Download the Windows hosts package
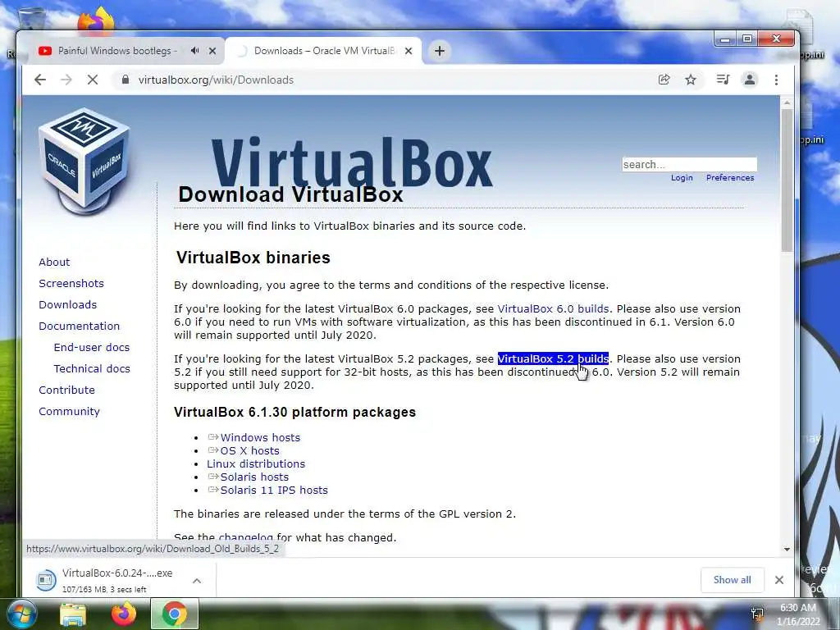Image resolution: width=840 pixels, height=630 pixels. [x=260, y=438]
